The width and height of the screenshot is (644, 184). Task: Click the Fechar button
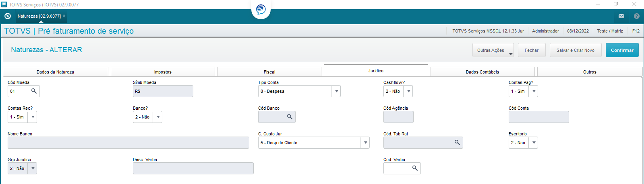532,50
